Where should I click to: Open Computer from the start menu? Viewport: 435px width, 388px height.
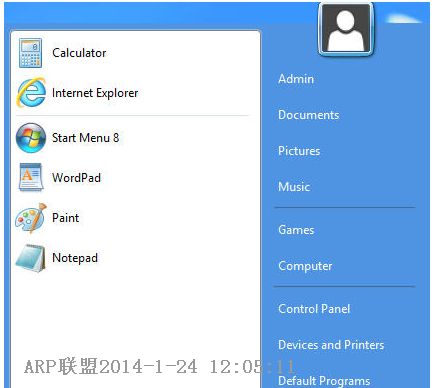305,266
